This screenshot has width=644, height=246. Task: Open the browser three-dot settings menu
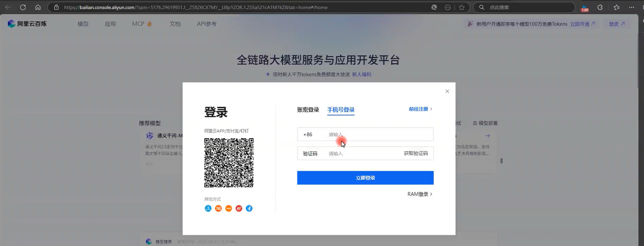coord(631,7)
